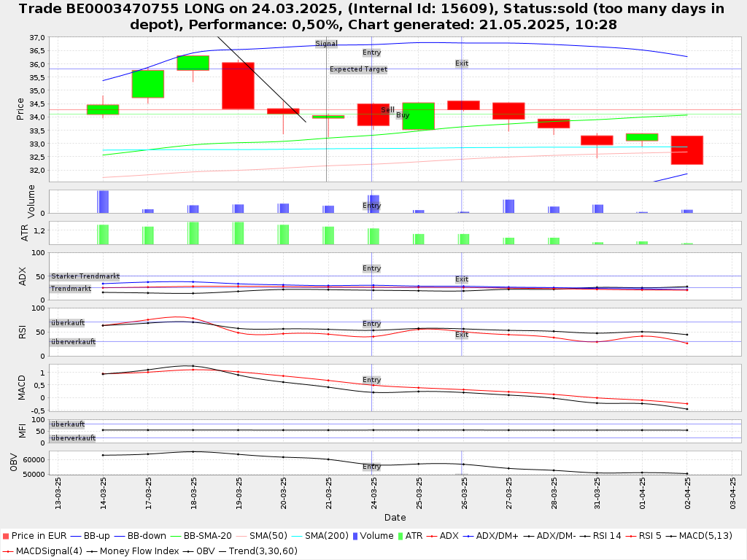The image size is (747, 560).
Task: Click the green ATR legend square
Action: point(398,536)
